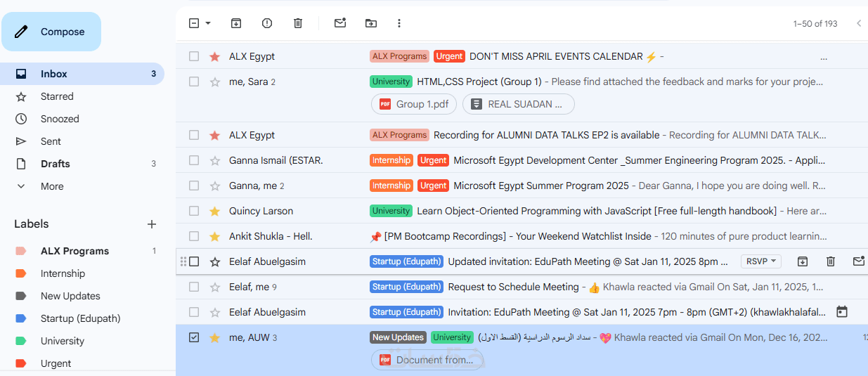Viewport: 868px width, 376px height.
Task: Click the Compose button
Action: (51, 32)
